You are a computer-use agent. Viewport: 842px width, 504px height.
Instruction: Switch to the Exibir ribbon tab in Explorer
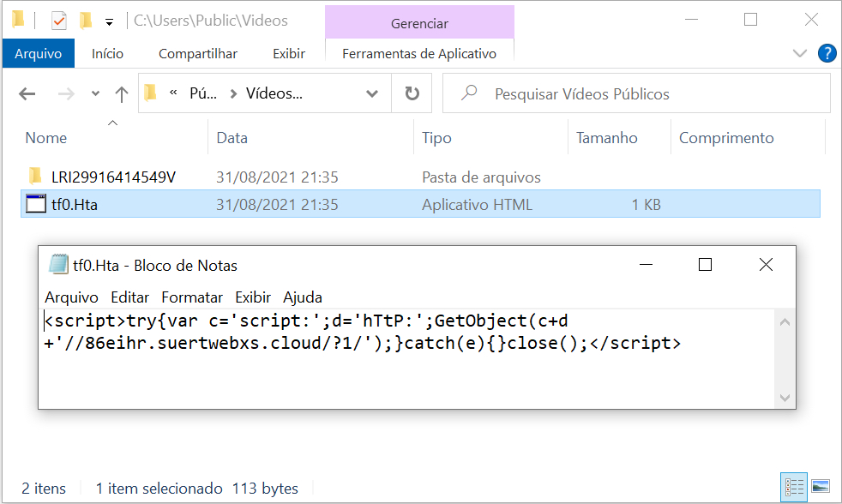point(289,54)
